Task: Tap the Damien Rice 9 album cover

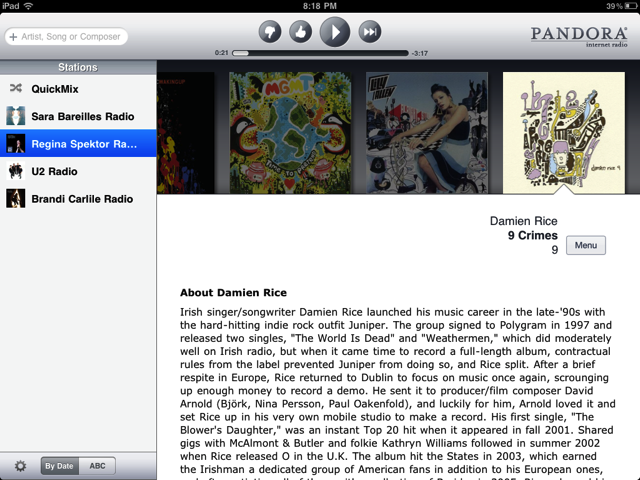Action: coord(564,133)
